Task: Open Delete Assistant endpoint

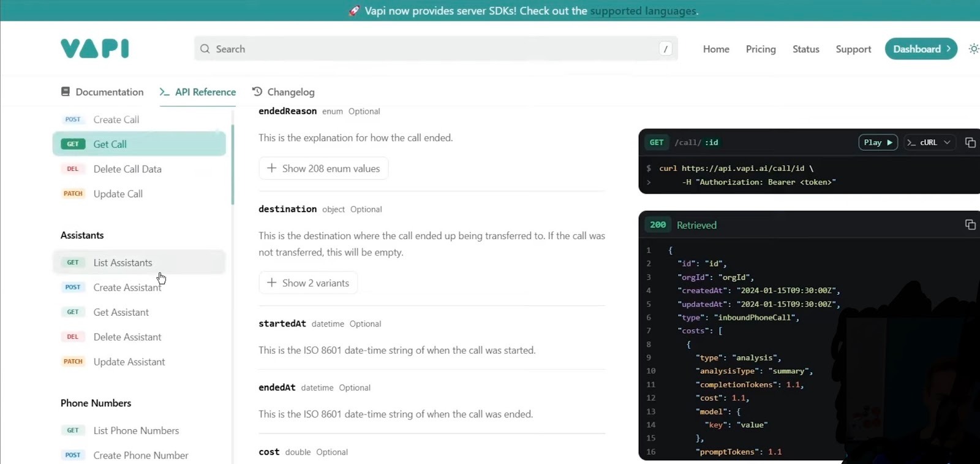Action: [x=139, y=337]
